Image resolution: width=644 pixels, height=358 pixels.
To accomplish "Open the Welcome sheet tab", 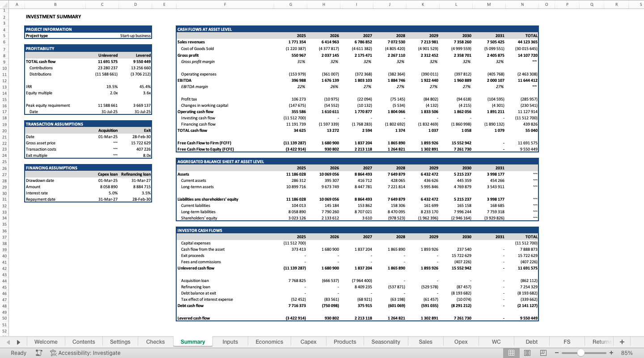I will click(x=46, y=342).
